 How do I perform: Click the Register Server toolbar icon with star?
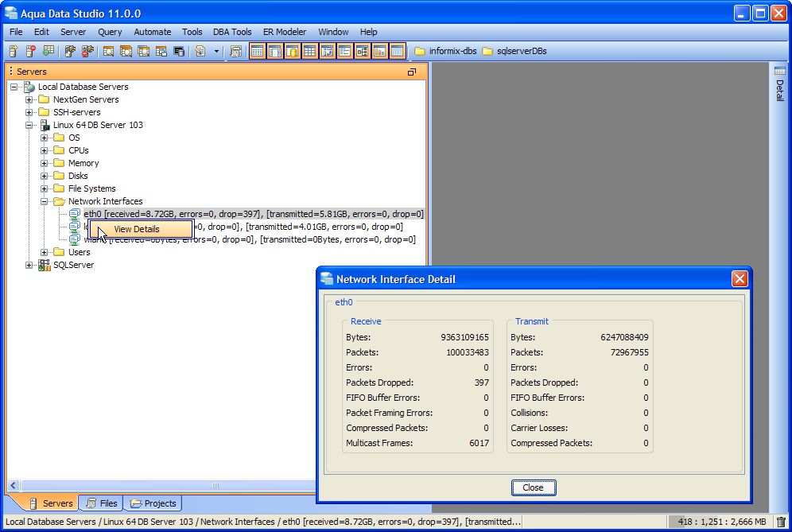[x=14, y=51]
